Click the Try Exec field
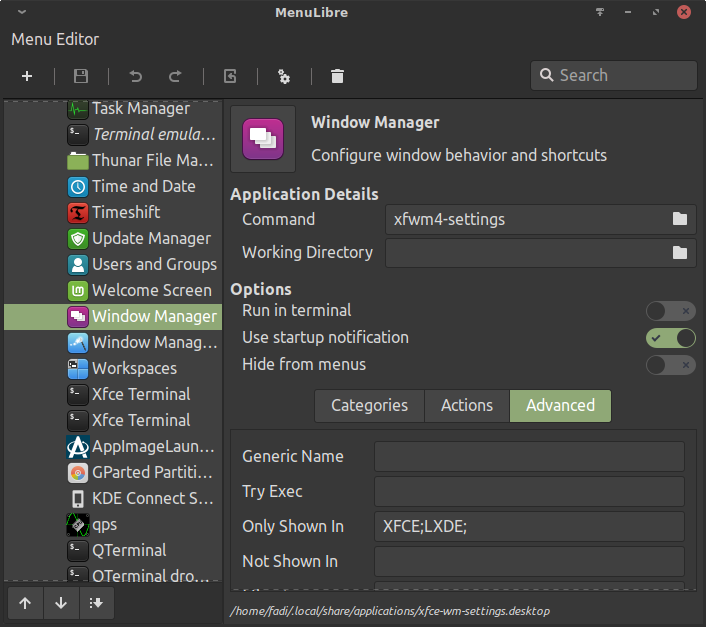The width and height of the screenshot is (706, 627). (529, 492)
